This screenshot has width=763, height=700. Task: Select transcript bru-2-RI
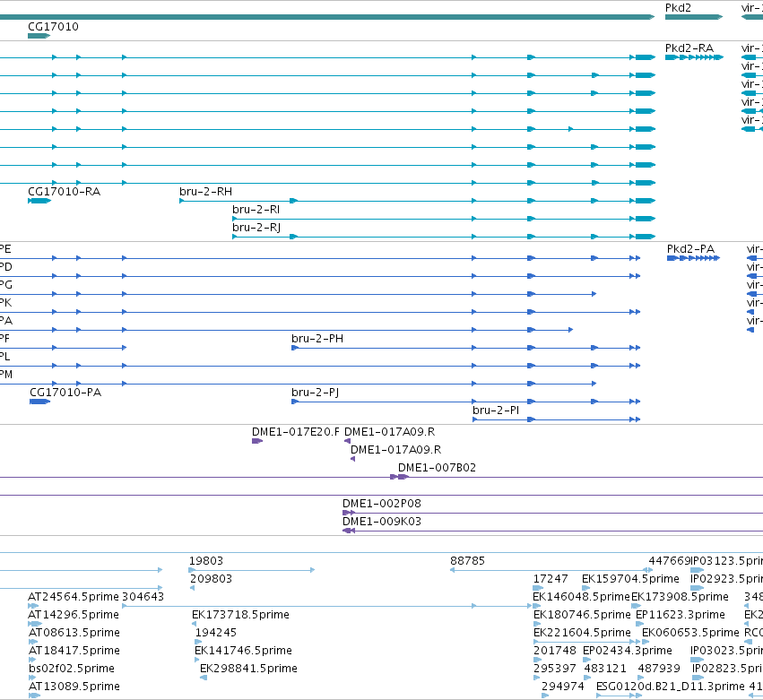[x=444, y=219]
